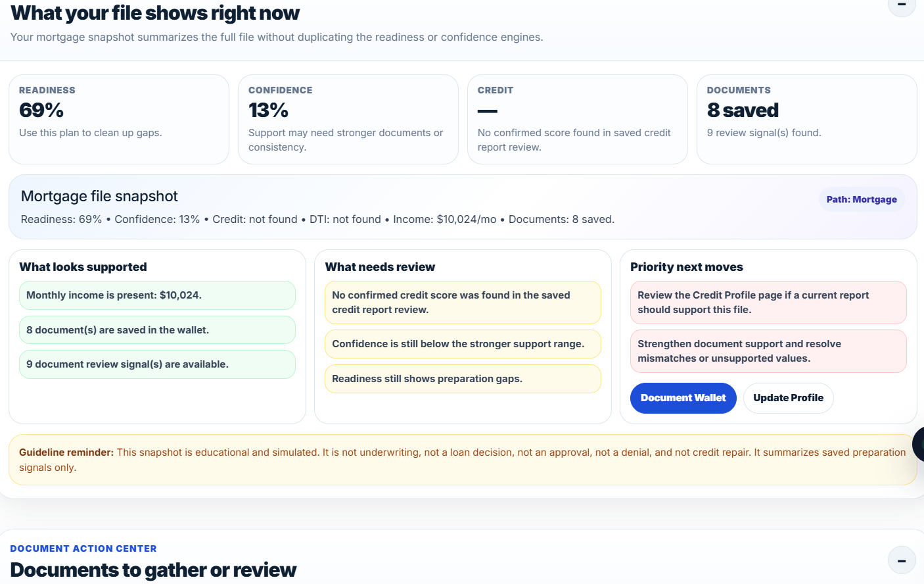The height and width of the screenshot is (584, 924).
Task: Click the Update Profile button
Action: 788,398
